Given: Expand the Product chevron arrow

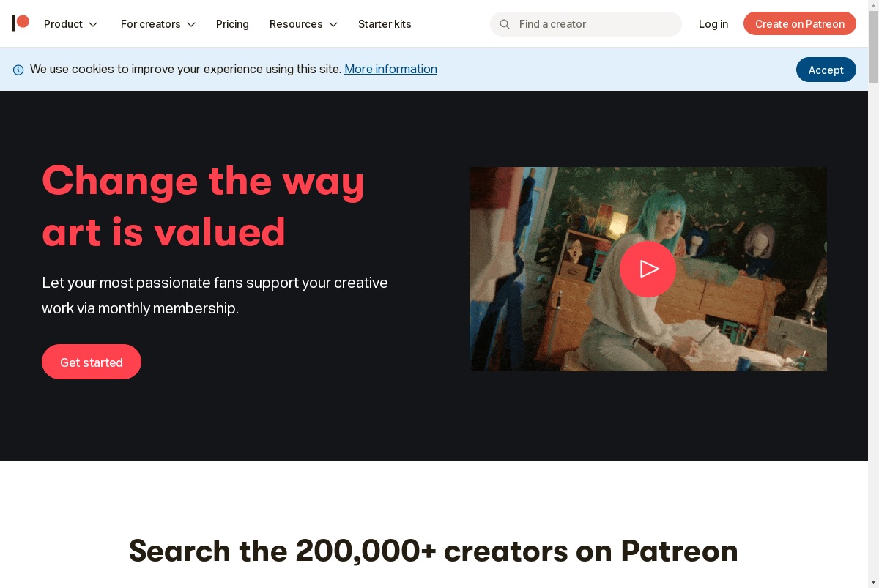Looking at the screenshot, I should [x=93, y=24].
